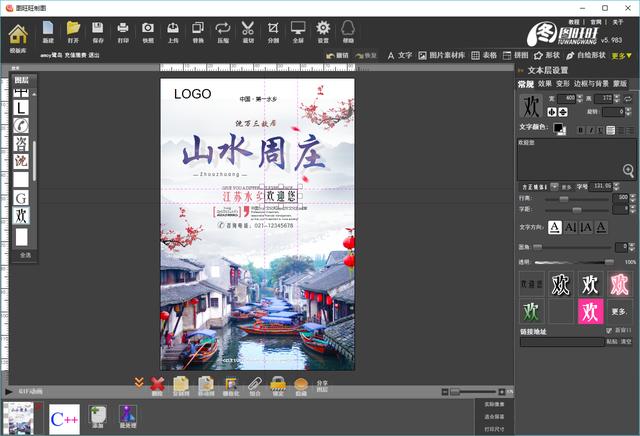Adjust the 字距 letter spacing slider
Image resolution: width=640 pixels, height=436 pixels.
coord(578,210)
